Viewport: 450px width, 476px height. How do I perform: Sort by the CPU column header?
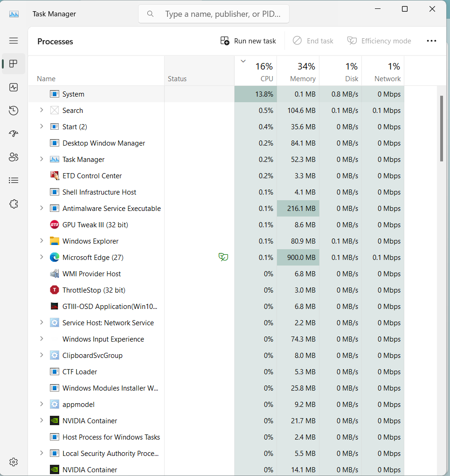256,71
